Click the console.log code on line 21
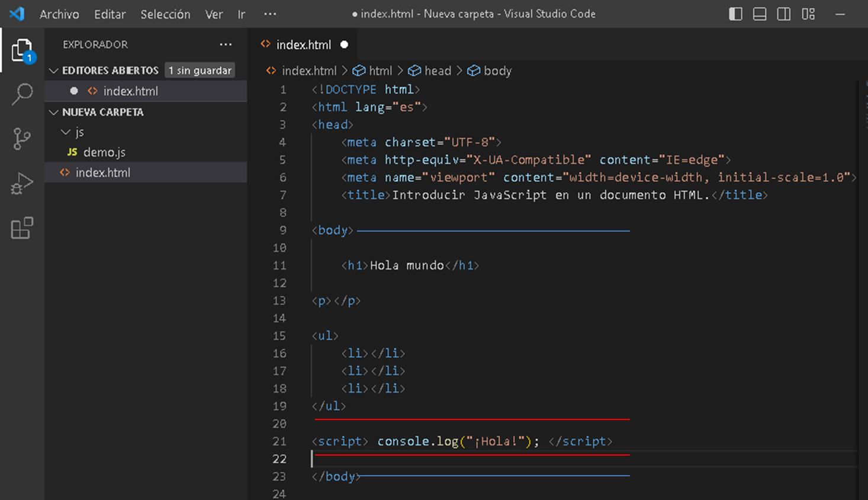 pyautogui.click(x=458, y=441)
